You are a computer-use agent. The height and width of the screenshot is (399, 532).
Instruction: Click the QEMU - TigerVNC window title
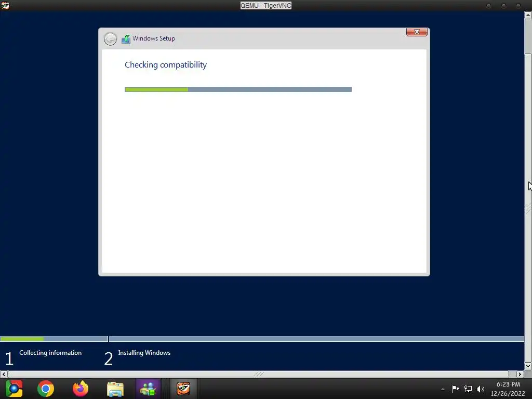pyautogui.click(x=266, y=5)
